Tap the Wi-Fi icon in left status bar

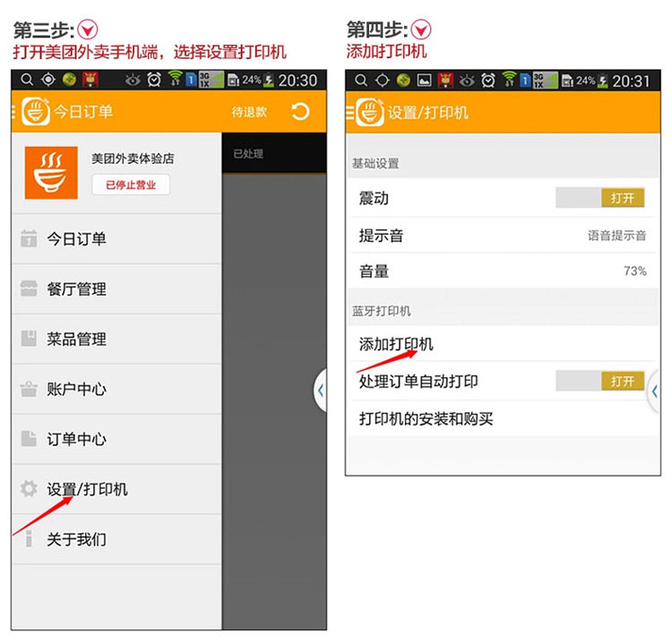coord(175,79)
